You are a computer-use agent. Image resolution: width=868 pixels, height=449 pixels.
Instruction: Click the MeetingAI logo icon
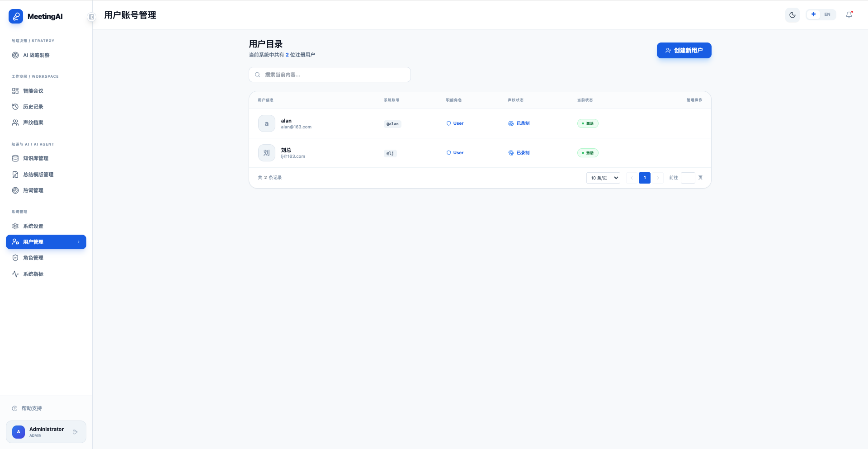tap(16, 16)
